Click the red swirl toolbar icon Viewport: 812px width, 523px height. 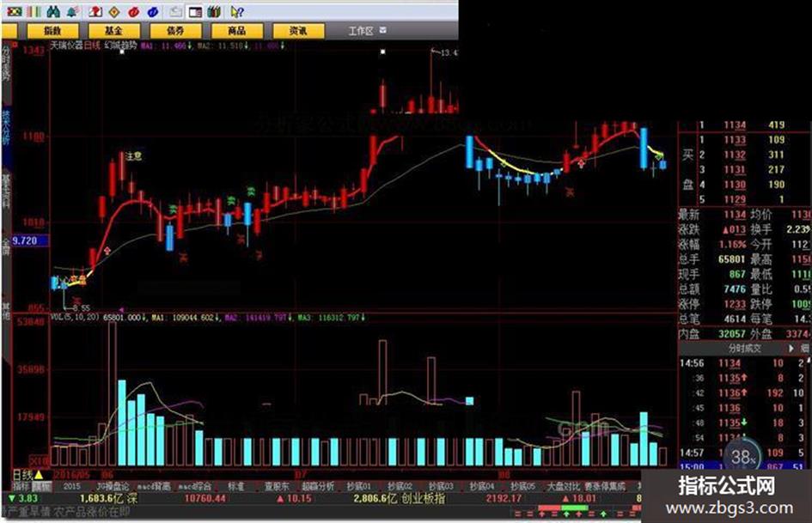133,11
